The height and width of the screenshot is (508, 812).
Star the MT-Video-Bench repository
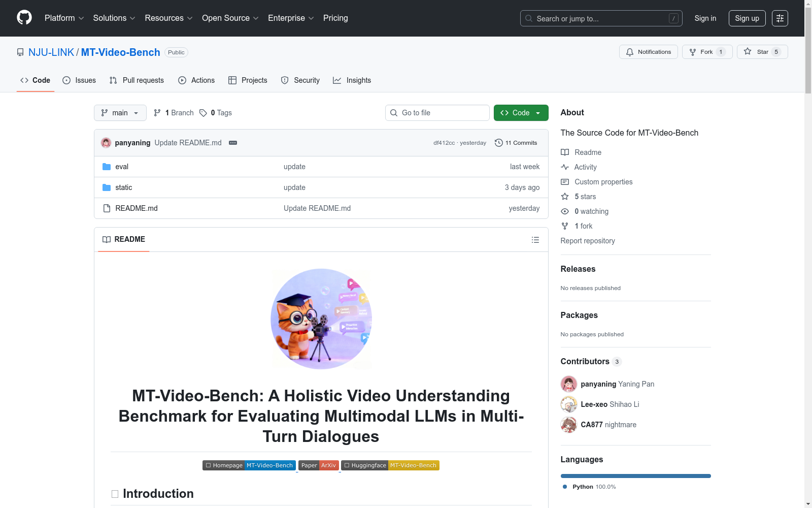click(x=762, y=52)
